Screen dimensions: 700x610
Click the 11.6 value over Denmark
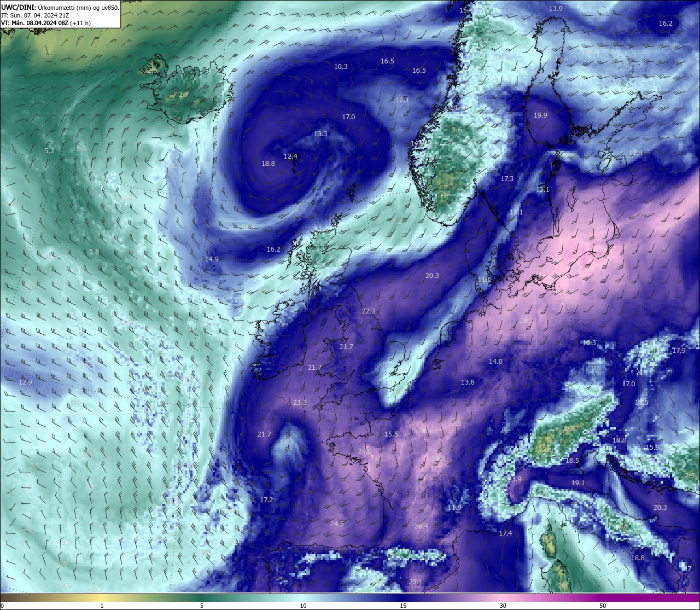[x=485, y=279]
